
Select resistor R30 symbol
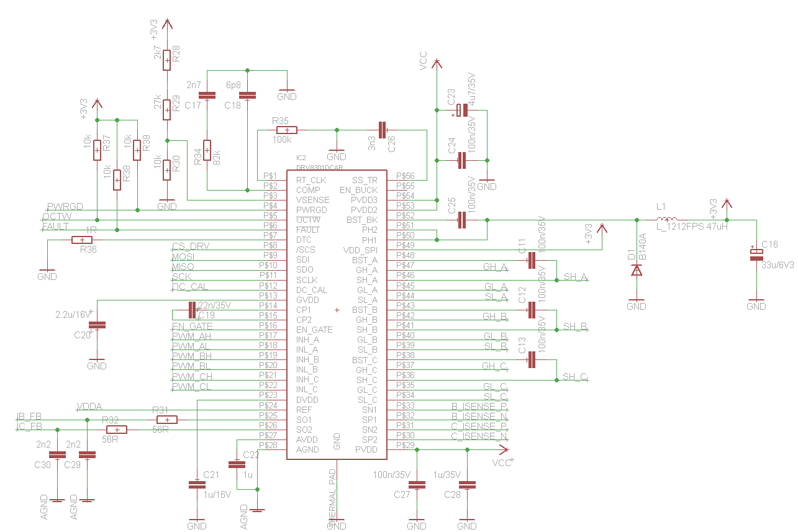point(167,169)
